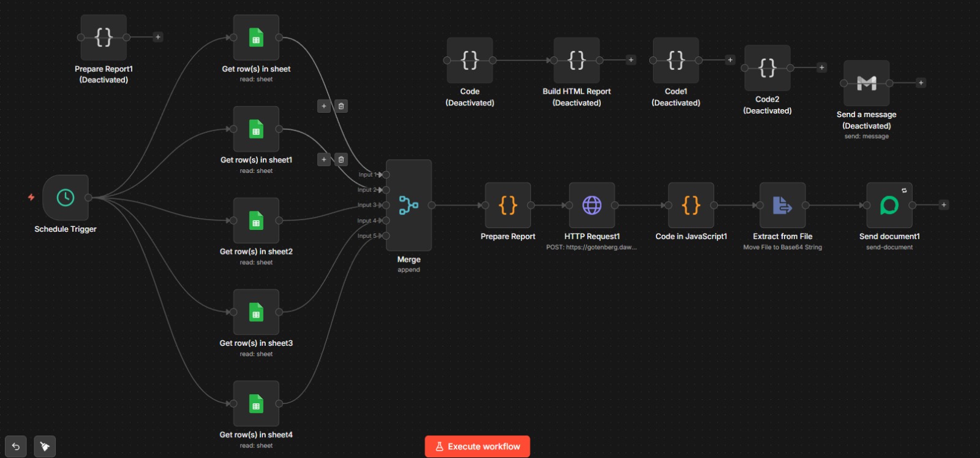This screenshot has height=458, width=980.
Task: Click the Schedule Trigger label
Action: 66,229
